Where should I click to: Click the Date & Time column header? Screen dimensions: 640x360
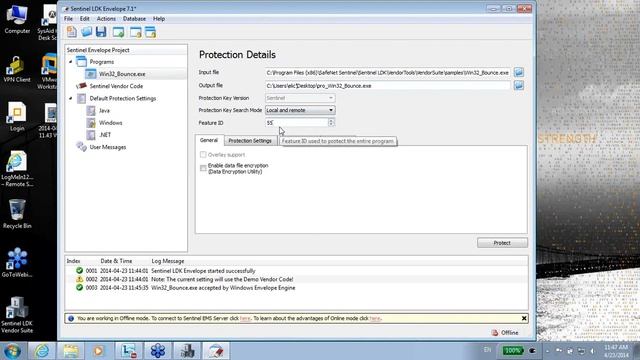coord(116,261)
